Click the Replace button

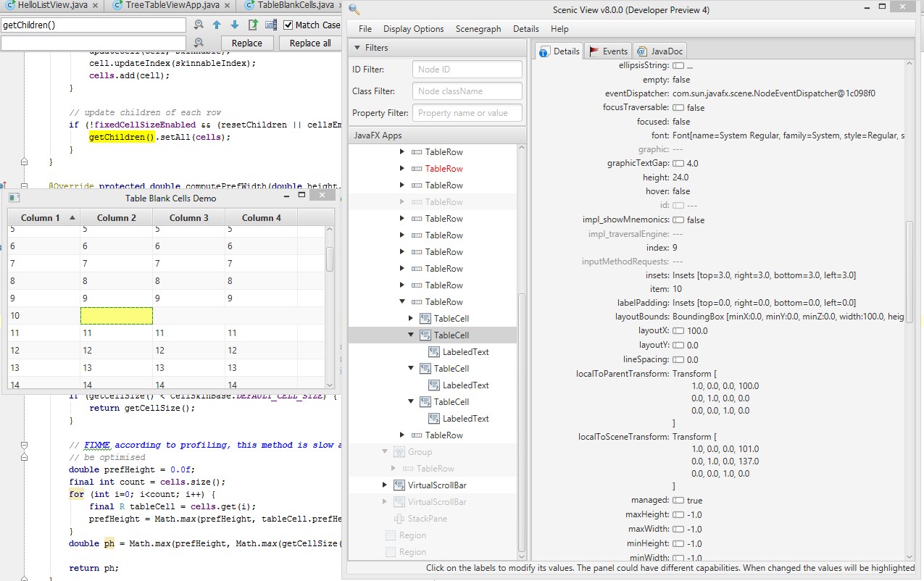pos(246,43)
